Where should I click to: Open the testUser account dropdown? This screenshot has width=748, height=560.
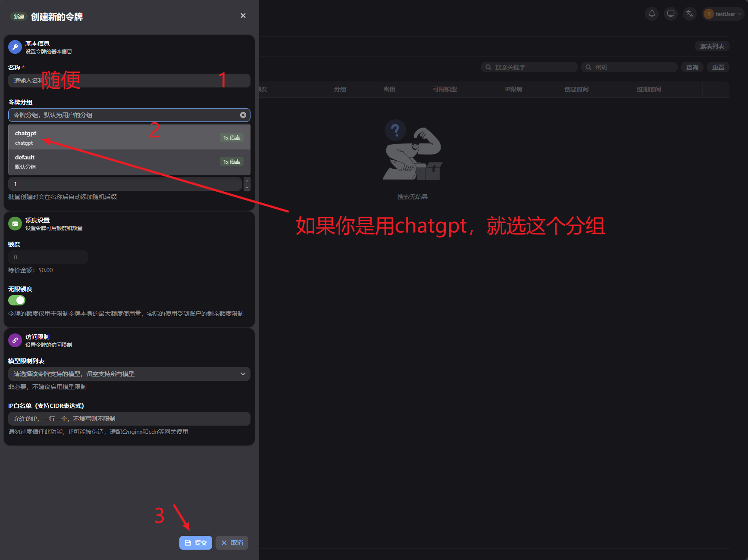click(x=724, y=14)
